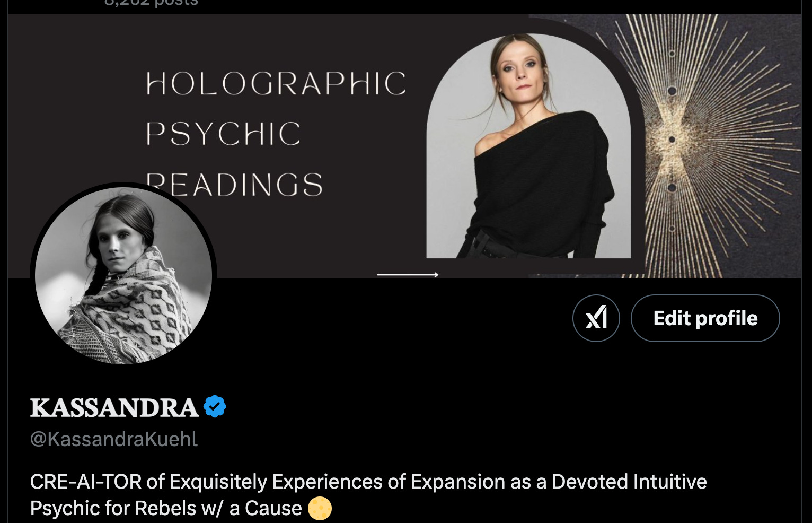Click the 'Devoted Intuitive' bio text
812x523 pixels.
click(x=629, y=482)
